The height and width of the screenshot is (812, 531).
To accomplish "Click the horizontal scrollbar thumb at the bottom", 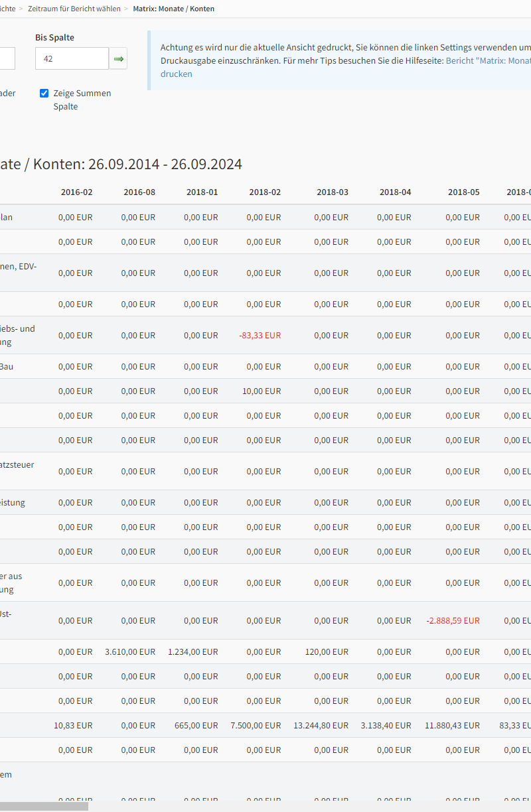I will point(44,806).
